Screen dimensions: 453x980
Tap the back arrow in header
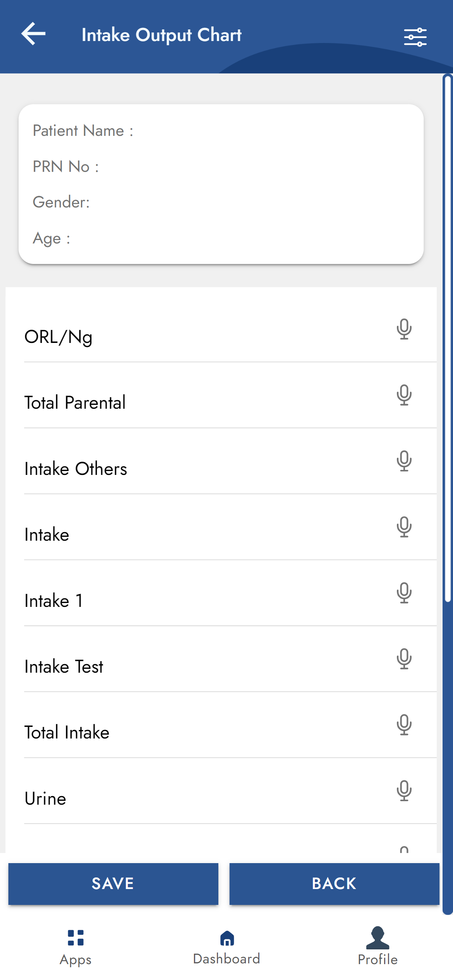click(x=34, y=34)
